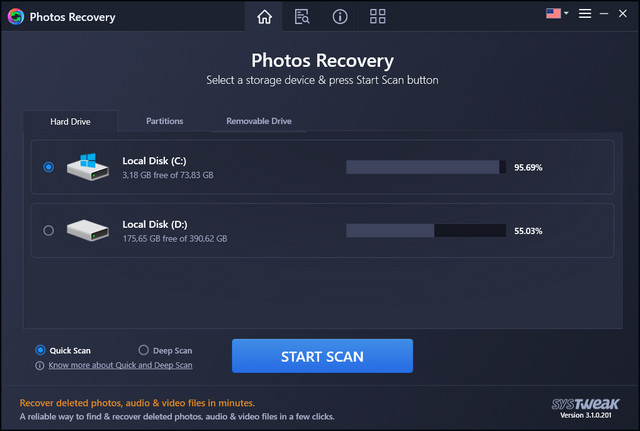Select the Local Disk (C:) radio button
The image size is (640, 431).
[48, 167]
